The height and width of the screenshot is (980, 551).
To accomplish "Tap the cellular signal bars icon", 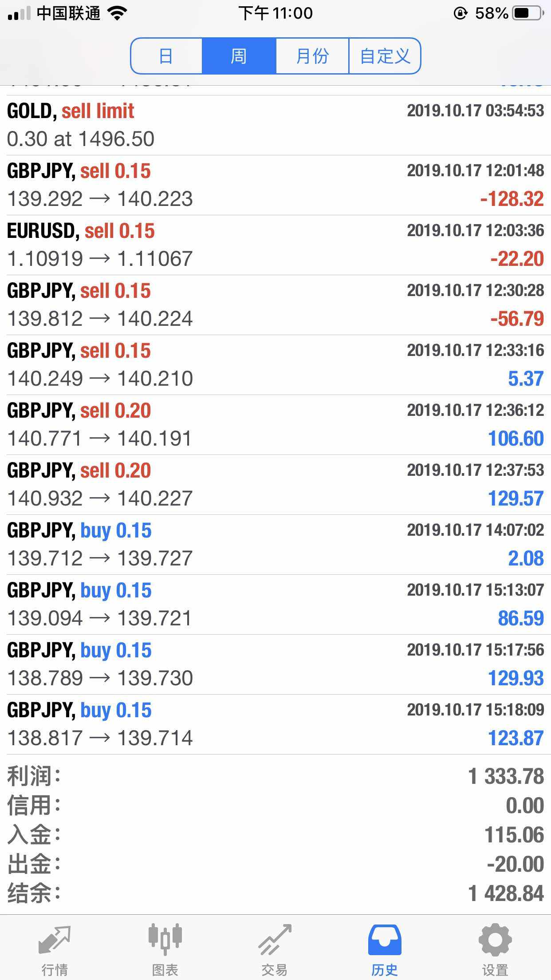I will coord(19,14).
